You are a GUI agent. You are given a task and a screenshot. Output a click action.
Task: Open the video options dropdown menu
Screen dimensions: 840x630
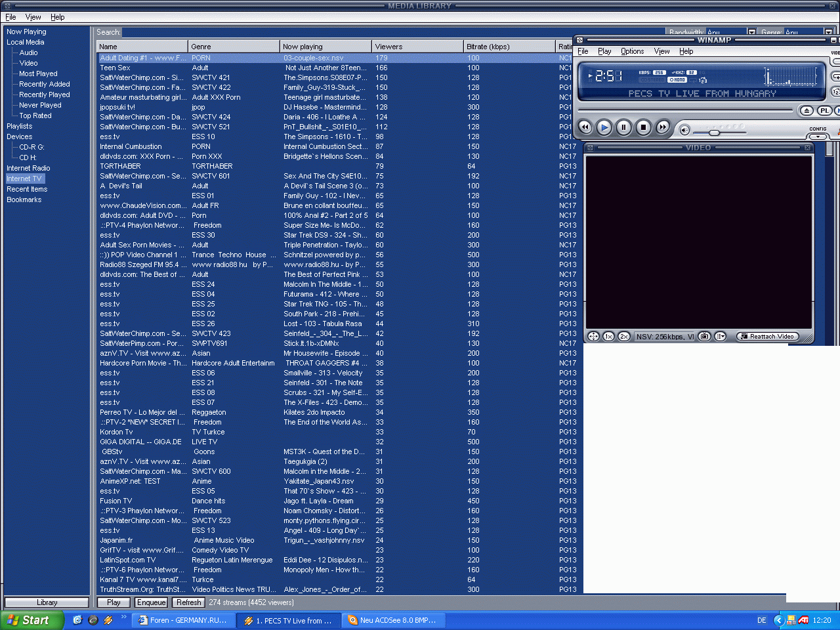(721, 337)
